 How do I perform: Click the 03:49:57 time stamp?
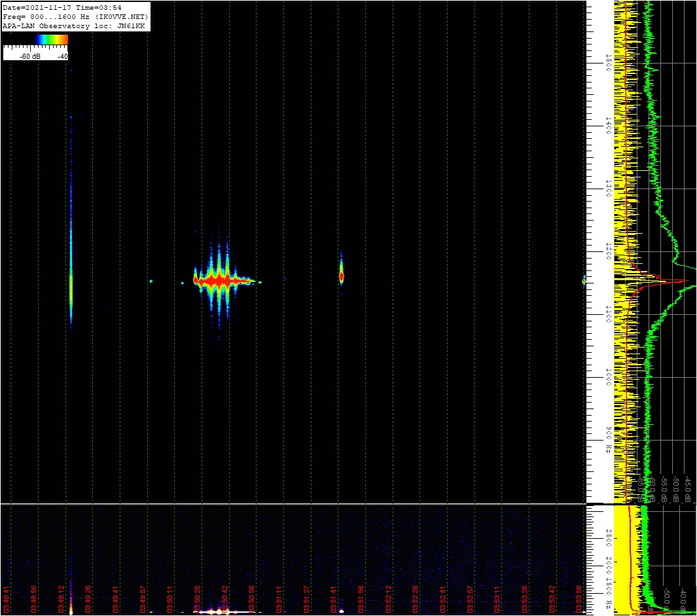pyautogui.click(x=143, y=599)
